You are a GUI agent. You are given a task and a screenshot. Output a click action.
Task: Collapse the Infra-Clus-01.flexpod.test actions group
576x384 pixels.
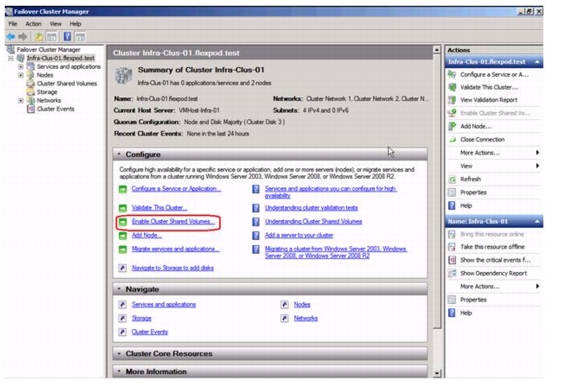click(x=537, y=62)
